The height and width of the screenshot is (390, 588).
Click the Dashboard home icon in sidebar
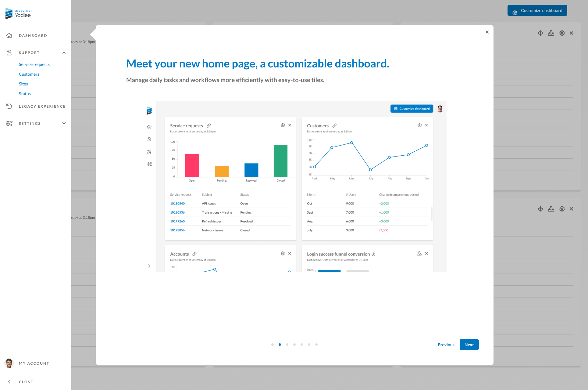9,35
